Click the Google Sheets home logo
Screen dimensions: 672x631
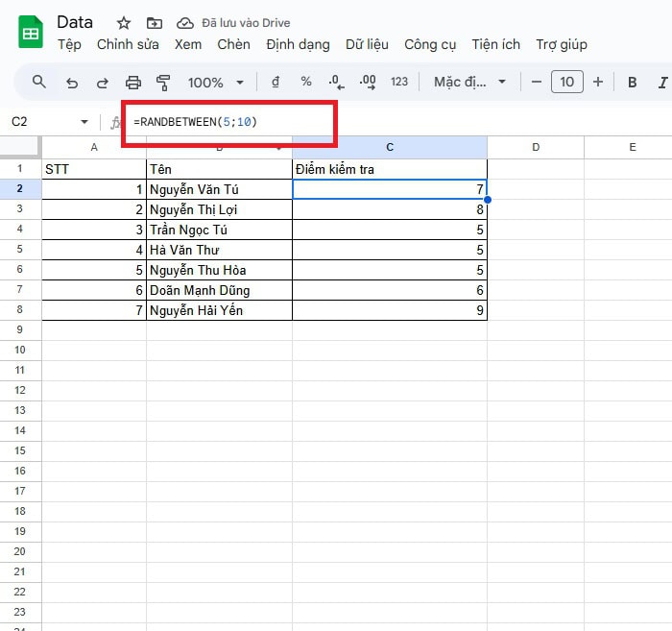31,33
